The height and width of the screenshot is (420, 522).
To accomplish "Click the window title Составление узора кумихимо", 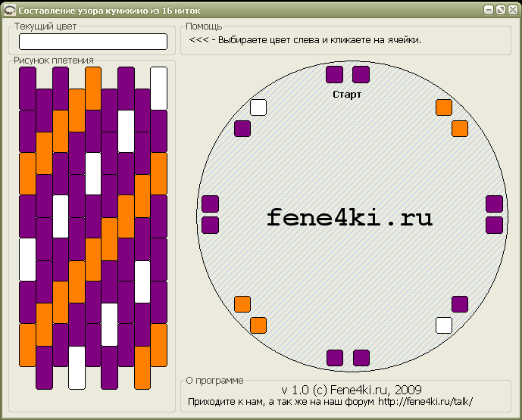I will click(109, 11).
